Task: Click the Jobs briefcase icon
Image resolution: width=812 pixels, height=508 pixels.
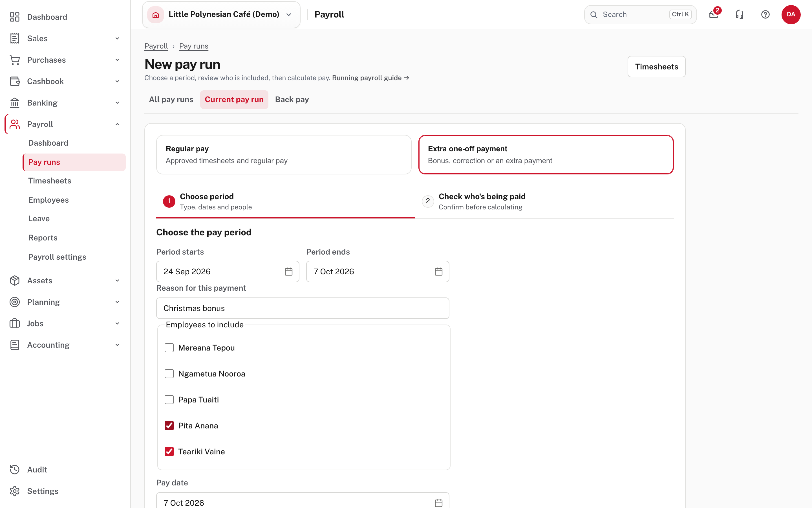Action: click(x=14, y=323)
